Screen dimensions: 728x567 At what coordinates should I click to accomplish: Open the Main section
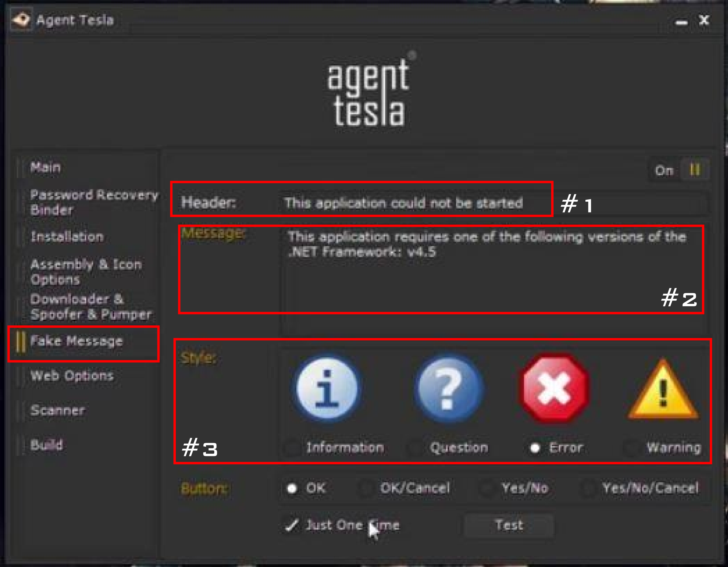point(45,167)
